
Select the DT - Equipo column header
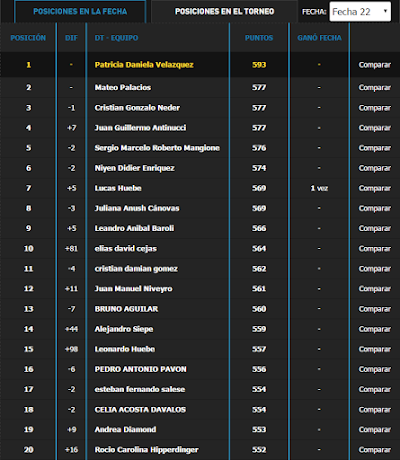tap(116, 38)
